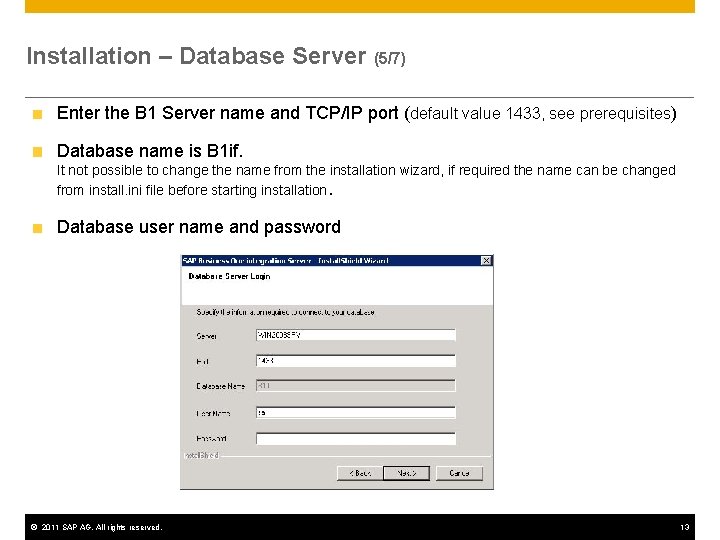Screen dimensions: 720x540
Task: Click the 'Specify the information required' instruction line
Action: pyautogui.click(x=285, y=312)
